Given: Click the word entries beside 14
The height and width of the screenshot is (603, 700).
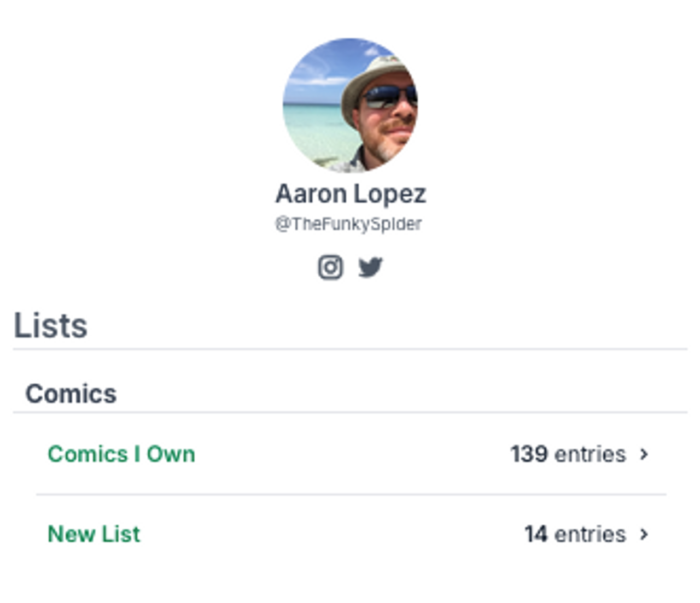Looking at the screenshot, I should click(x=590, y=534).
